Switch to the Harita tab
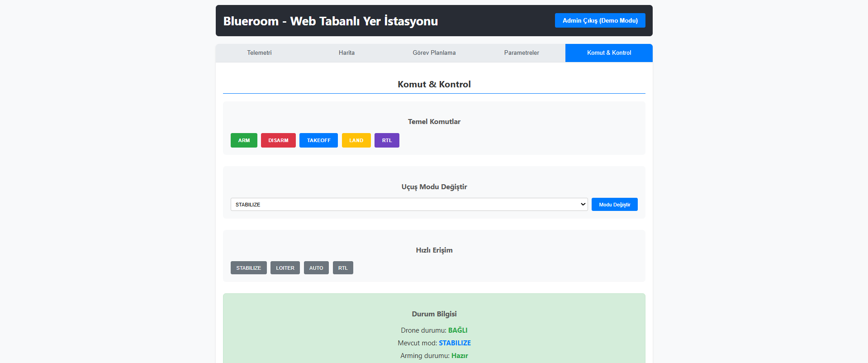The image size is (868, 363). (x=346, y=53)
